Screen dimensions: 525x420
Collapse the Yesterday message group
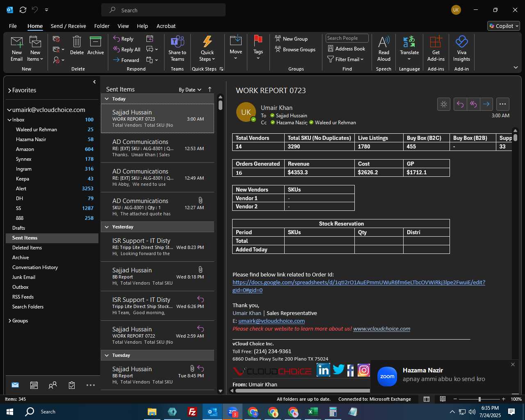tap(107, 227)
